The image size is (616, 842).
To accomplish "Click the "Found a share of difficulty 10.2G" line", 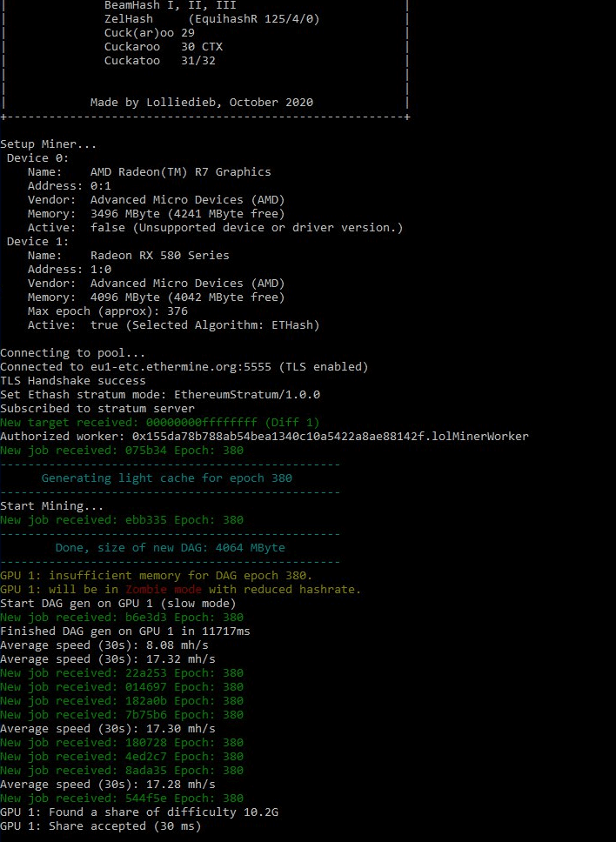I will (x=139, y=812).
